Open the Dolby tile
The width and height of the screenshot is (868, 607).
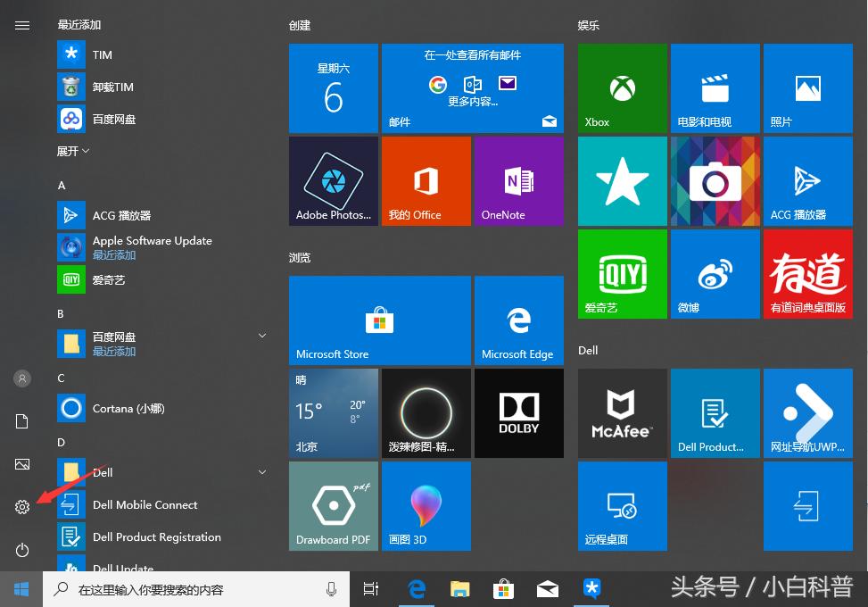pos(518,413)
